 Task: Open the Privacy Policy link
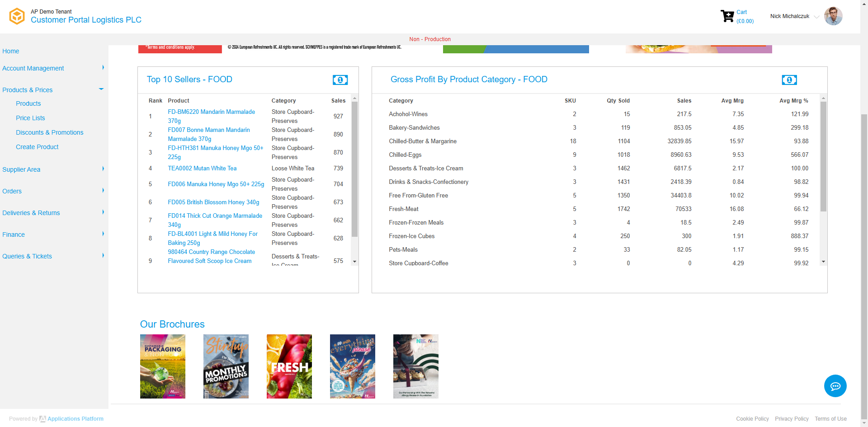(792, 419)
